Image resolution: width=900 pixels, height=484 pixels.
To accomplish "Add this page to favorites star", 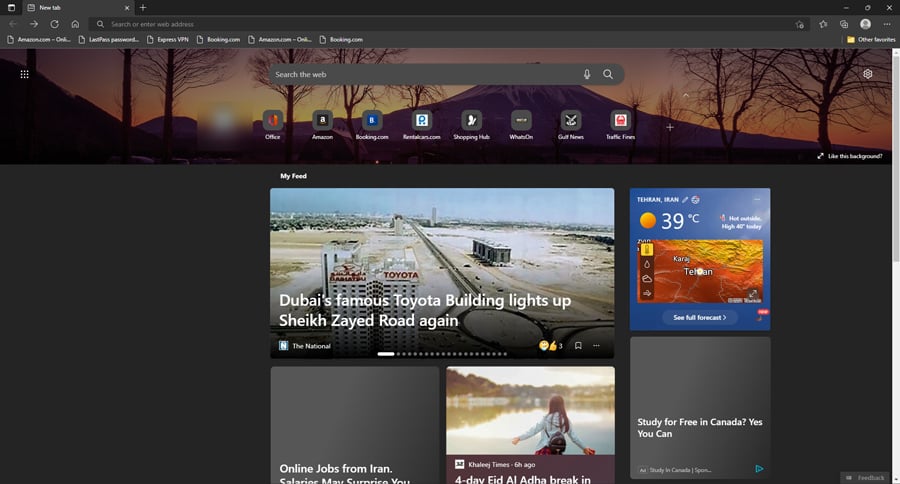I will coord(800,24).
